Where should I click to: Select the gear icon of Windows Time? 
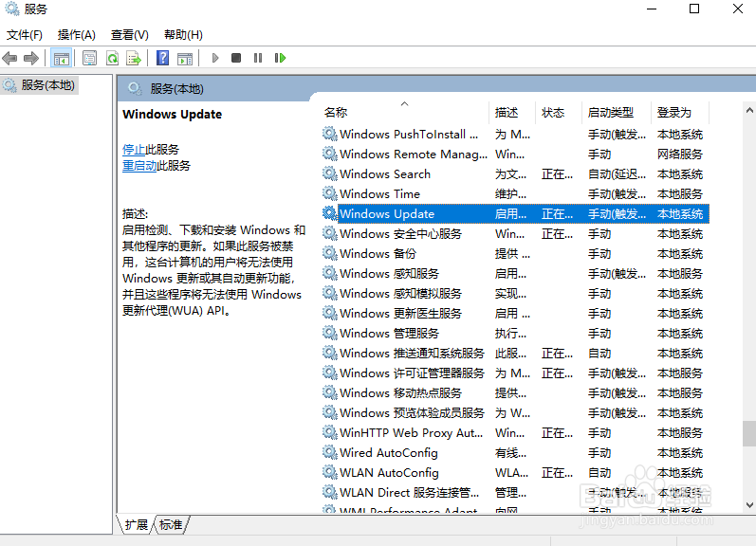[x=330, y=193]
